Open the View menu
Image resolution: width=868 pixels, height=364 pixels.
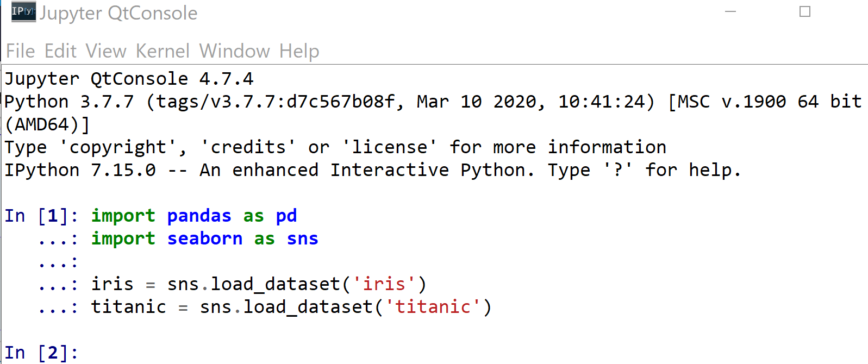pyautogui.click(x=106, y=51)
